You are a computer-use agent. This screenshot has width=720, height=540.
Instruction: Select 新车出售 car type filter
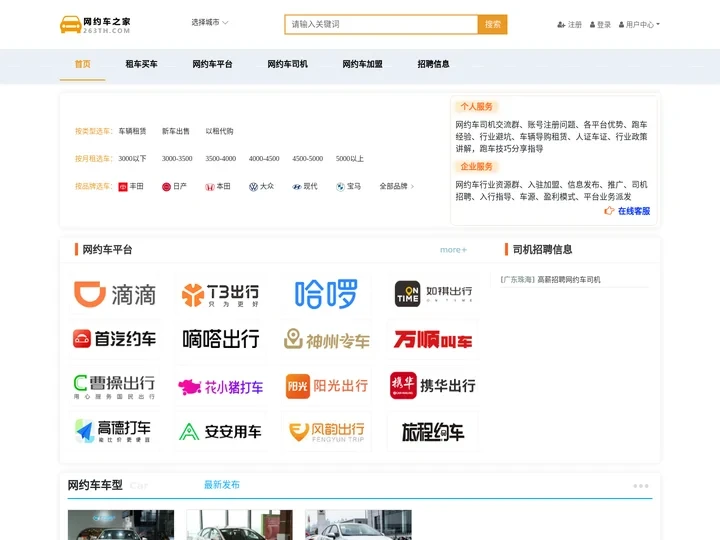click(176, 131)
